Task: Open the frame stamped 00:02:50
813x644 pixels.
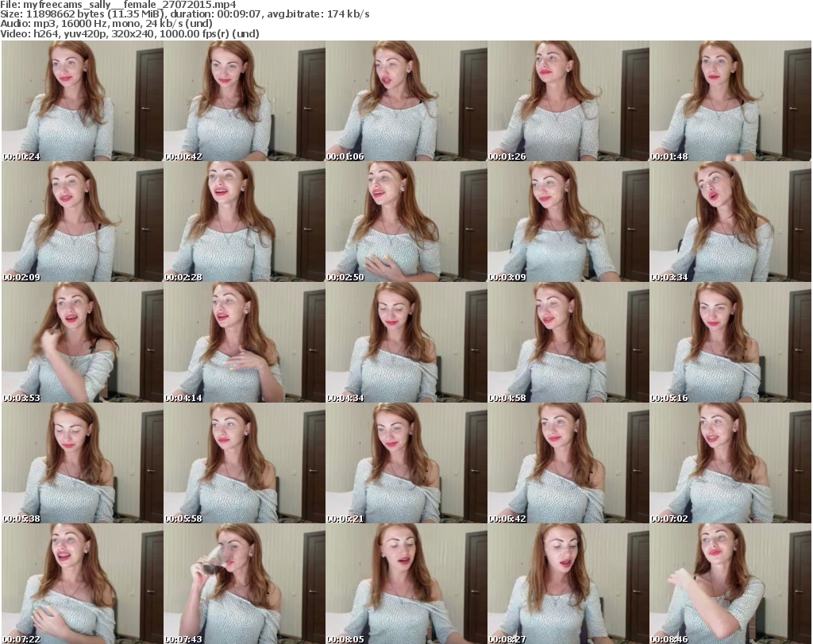Action: tap(406, 222)
